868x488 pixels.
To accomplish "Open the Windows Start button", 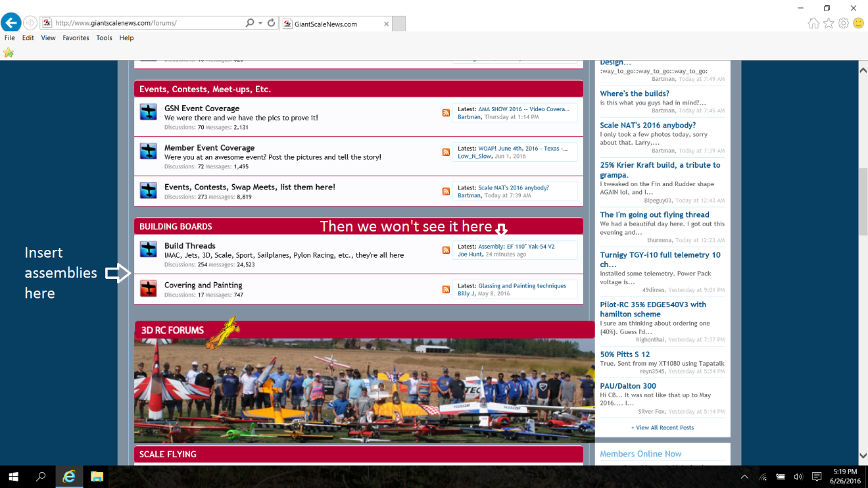I will tap(13, 477).
